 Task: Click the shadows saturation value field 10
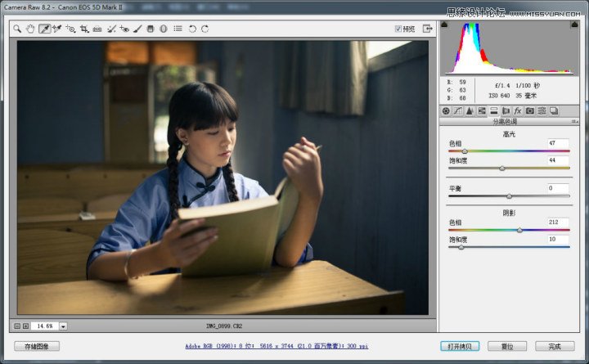(558, 240)
